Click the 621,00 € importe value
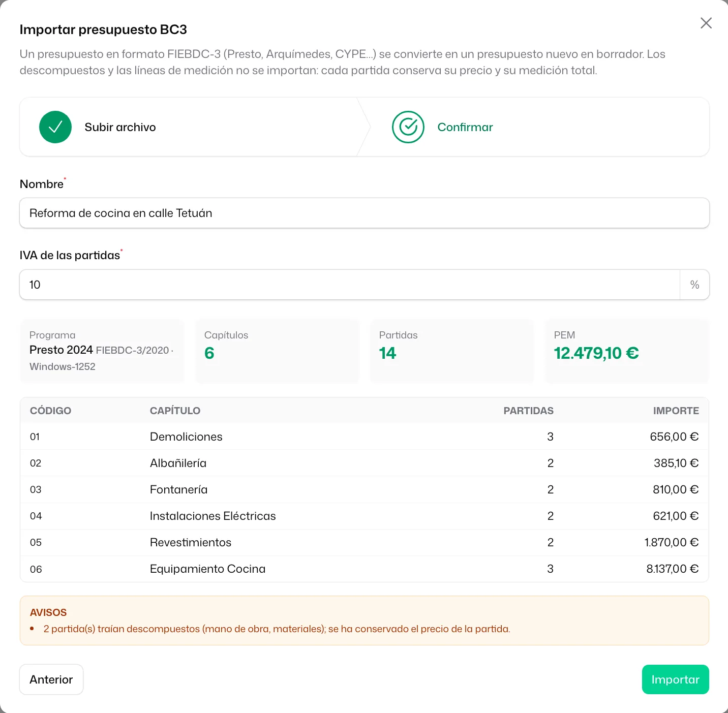Screen dimensions: 728x713 click(x=676, y=516)
